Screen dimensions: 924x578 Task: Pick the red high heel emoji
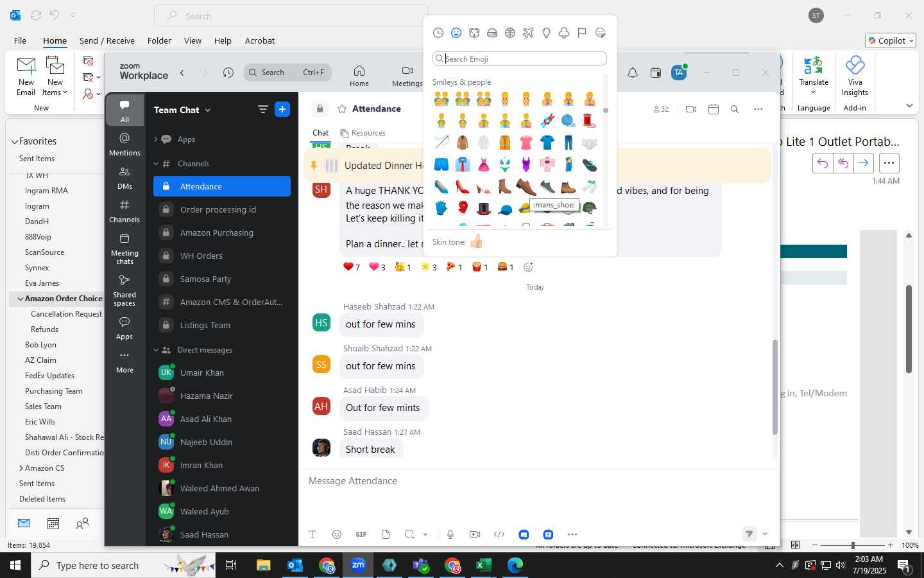coord(463,187)
